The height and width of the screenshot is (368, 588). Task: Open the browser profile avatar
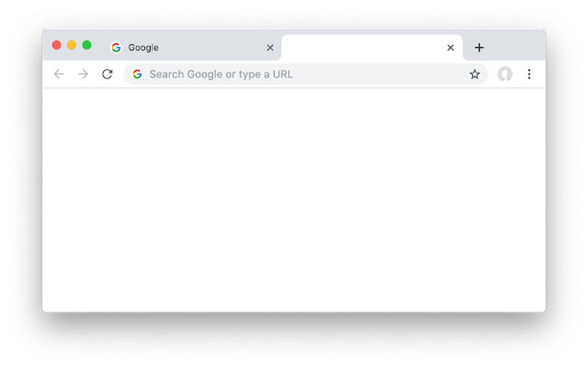(x=504, y=74)
